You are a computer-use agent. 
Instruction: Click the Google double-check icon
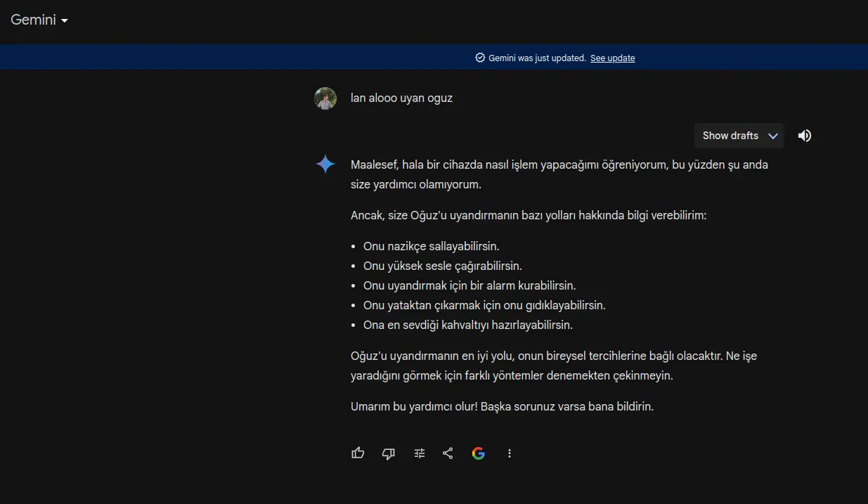(x=479, y=453)
